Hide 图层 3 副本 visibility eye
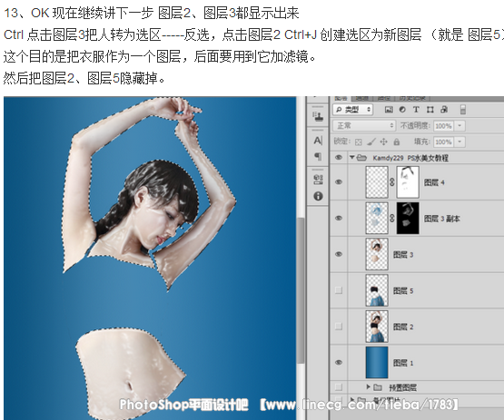Viewport: 504px width, 420px height. pos(339,218)
